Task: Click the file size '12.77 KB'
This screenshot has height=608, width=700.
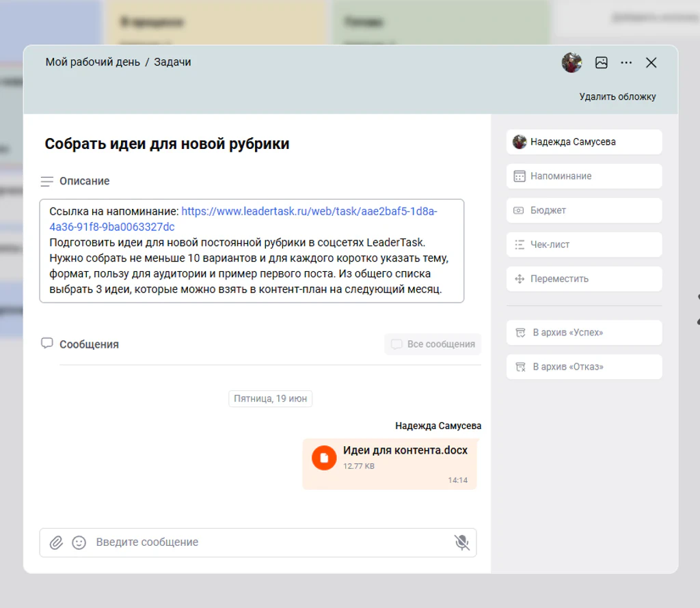Action: 358,466
